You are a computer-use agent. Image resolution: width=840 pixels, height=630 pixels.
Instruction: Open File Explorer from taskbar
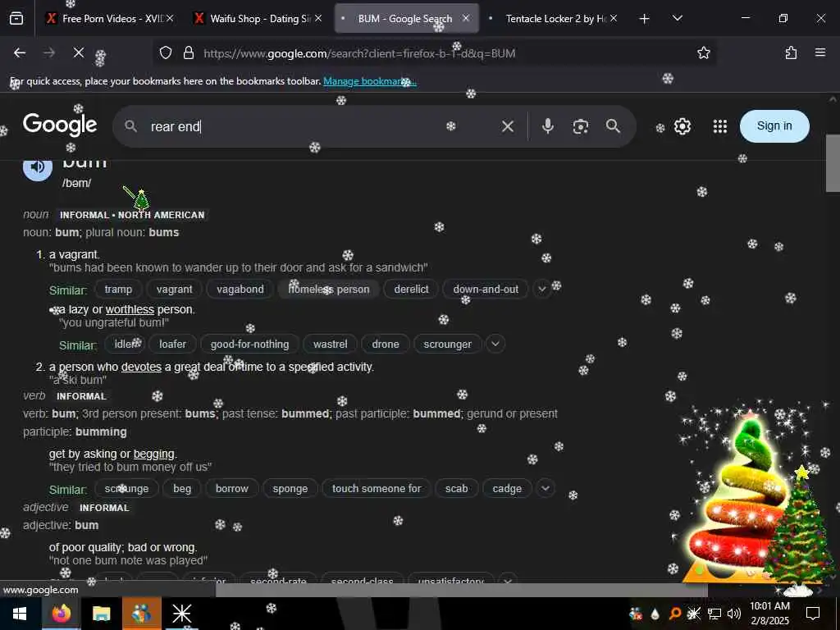tap(101, 614)
